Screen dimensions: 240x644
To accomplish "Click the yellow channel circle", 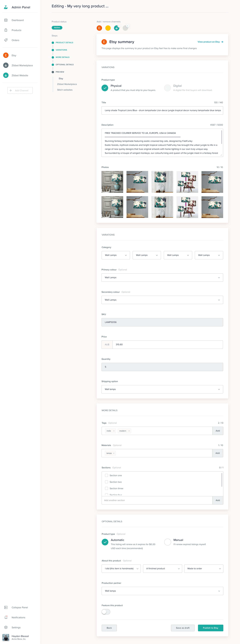I will click(108, 28).
